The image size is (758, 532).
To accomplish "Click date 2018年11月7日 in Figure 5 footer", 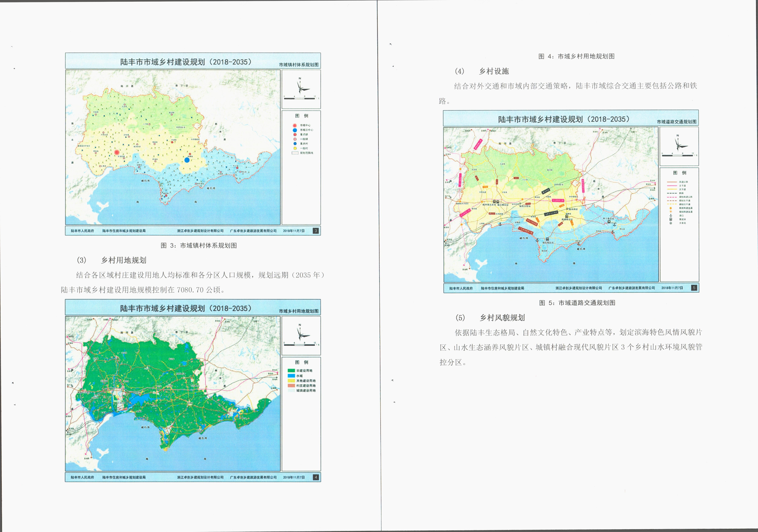I will [672, 288].
